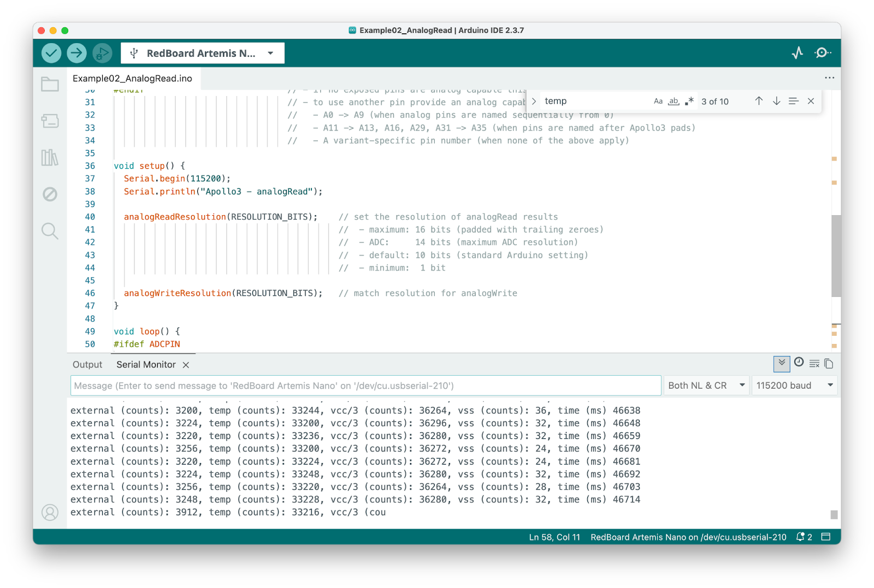Screen dimensions: 874x588
Task: Open Boards Manager in sidebar
Action: [x=50, y=121]
